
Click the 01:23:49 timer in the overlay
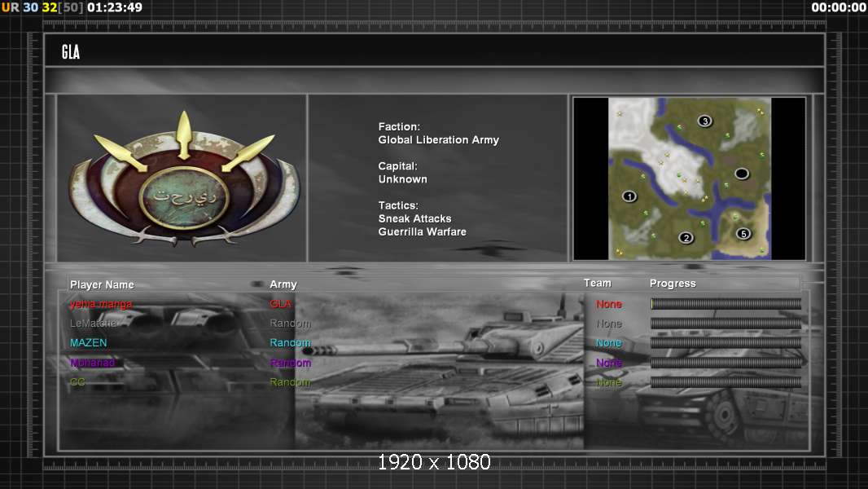coord(115,7)
